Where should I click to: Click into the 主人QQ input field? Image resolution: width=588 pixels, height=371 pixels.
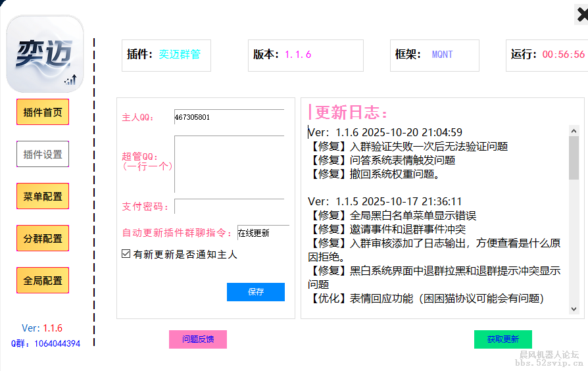229,117
